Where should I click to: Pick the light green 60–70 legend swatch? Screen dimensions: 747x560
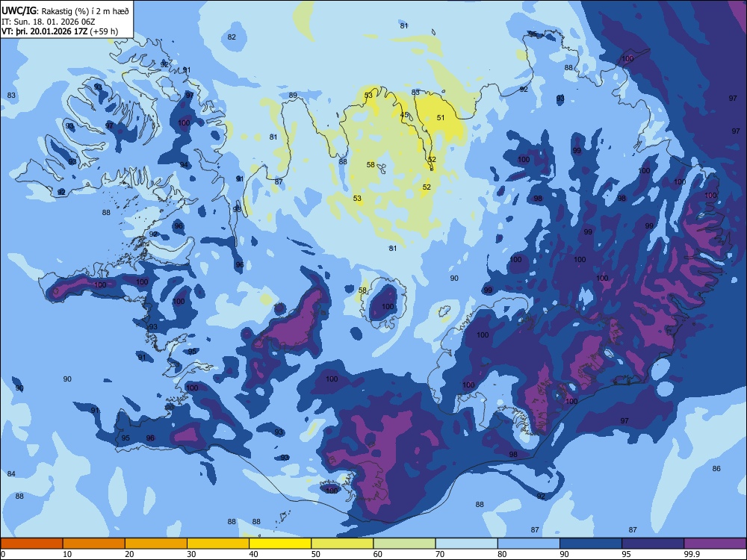[404, 544]
